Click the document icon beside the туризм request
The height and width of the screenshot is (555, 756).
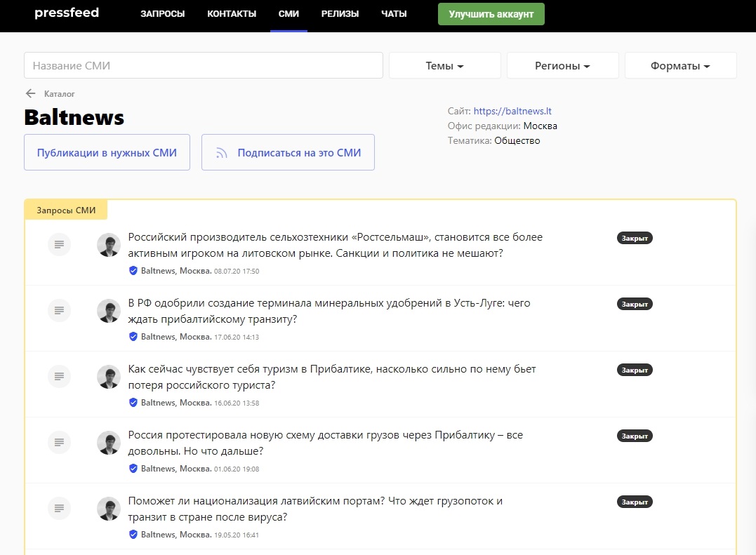pyautogui.click(x=60, y=376)
